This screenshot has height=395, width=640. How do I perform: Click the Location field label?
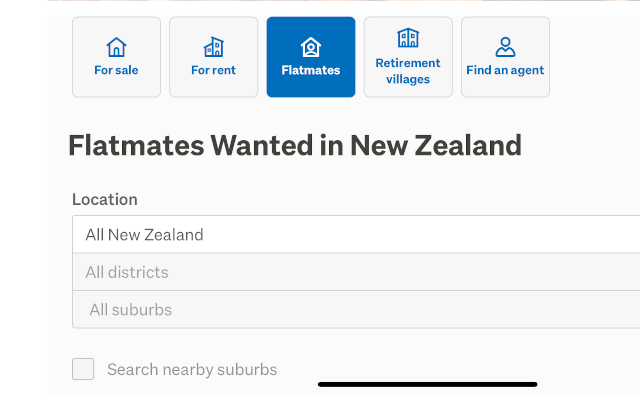(105, 200)
